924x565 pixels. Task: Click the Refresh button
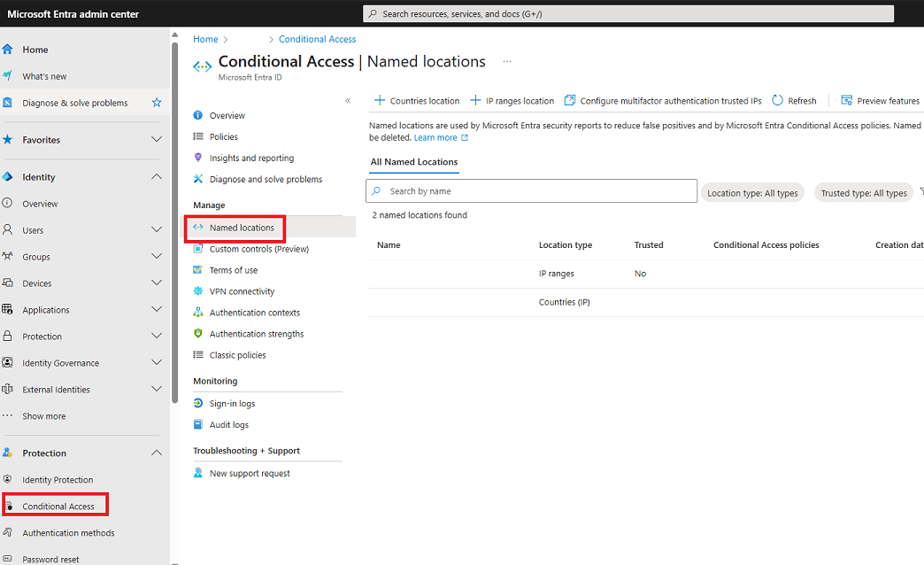pyautogui.click(x=795, y=101)
